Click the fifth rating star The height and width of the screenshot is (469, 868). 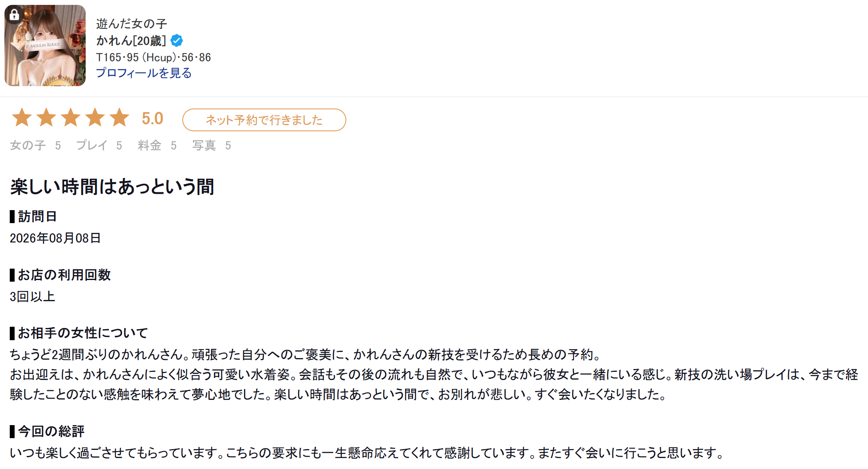pos(119,117)
